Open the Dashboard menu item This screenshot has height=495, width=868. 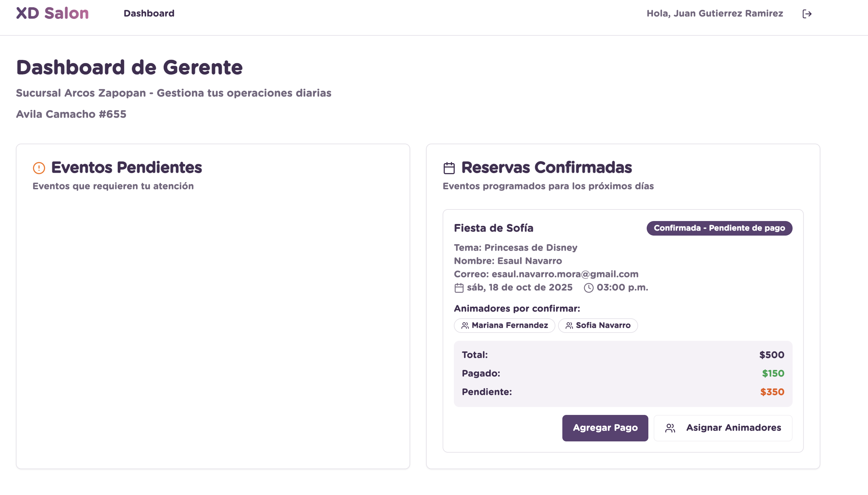click(x=149, y=13)
